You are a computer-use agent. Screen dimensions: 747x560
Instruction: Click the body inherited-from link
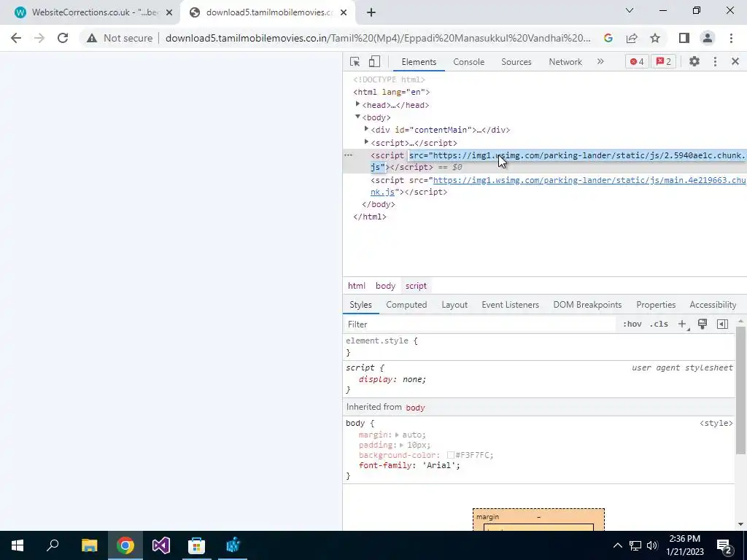(415, 408)
